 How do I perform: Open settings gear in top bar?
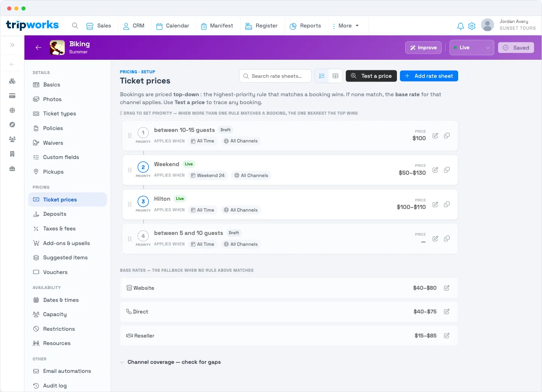tap(472, 26)
